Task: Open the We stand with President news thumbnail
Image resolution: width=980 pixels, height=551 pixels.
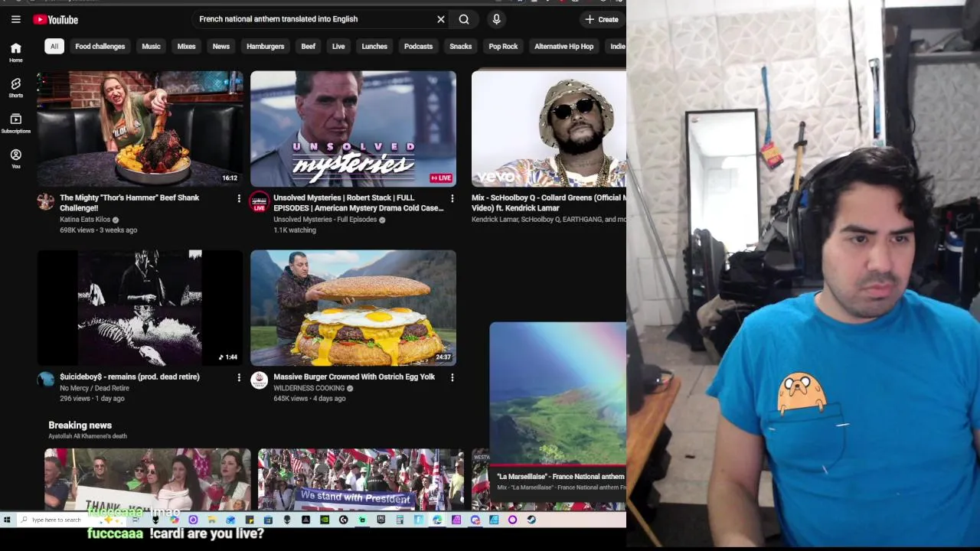Action: point(361,479)
